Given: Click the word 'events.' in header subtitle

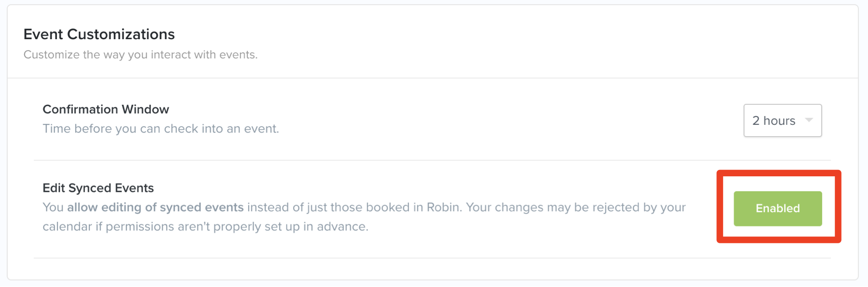Looking at the screenshot, I should coord(239,55).
